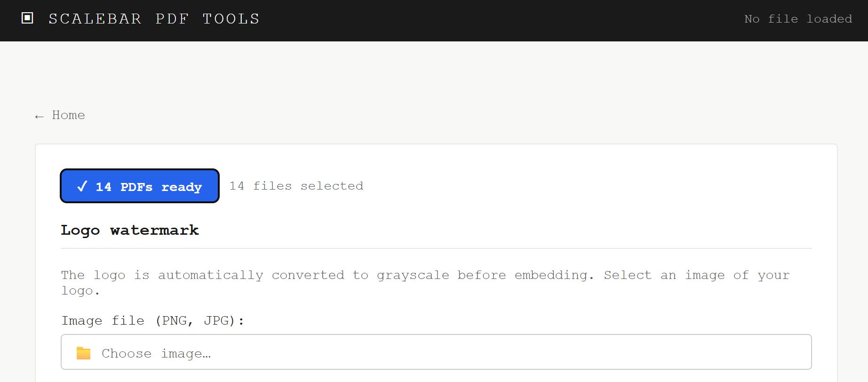Screen dimensions: 868x382
Task: Click the "Choose image…" placeholder text
Action: tap(156, 353)
